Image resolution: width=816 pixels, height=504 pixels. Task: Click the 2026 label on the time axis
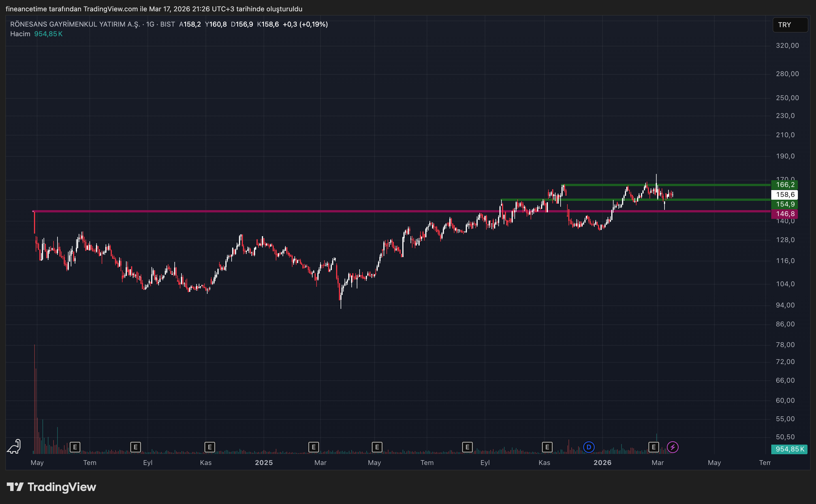coord(602,463)
